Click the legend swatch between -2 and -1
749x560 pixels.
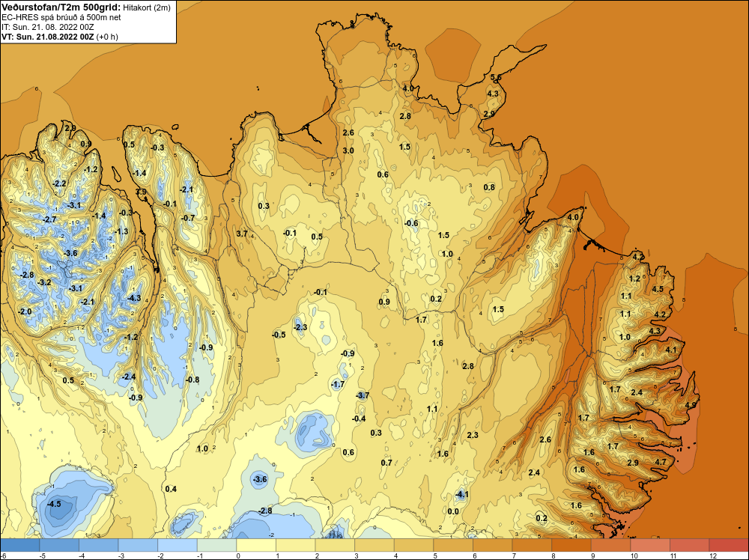coord(178,545)
